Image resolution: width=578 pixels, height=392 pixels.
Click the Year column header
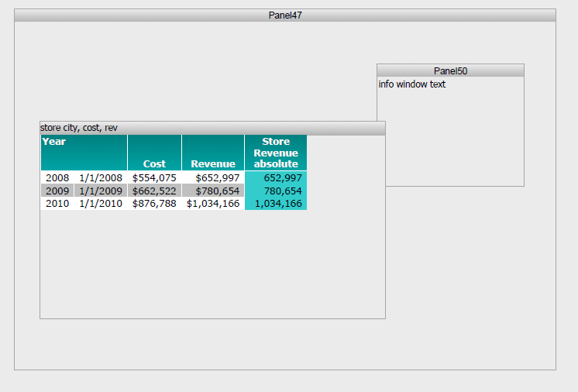(84, 153)
